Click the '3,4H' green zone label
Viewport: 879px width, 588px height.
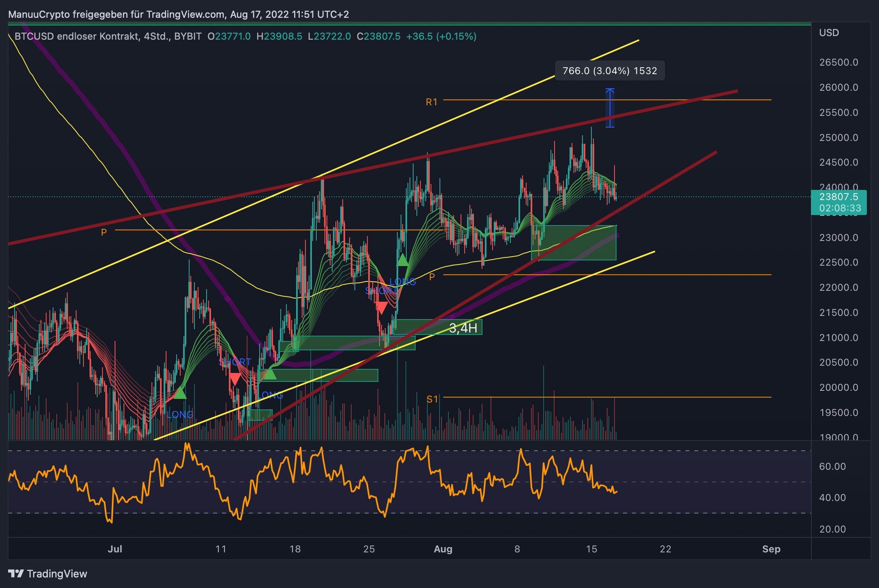[463, 328]
